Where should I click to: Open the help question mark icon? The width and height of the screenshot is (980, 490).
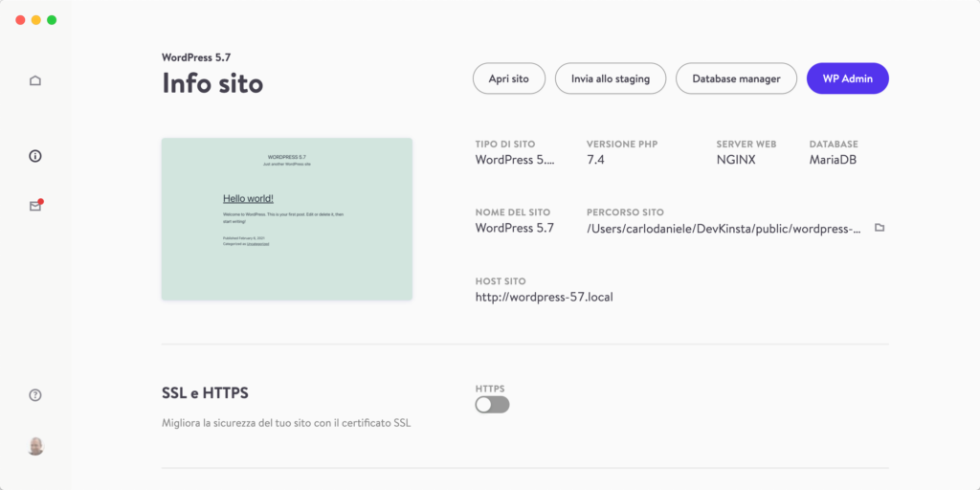coord(35,395)
